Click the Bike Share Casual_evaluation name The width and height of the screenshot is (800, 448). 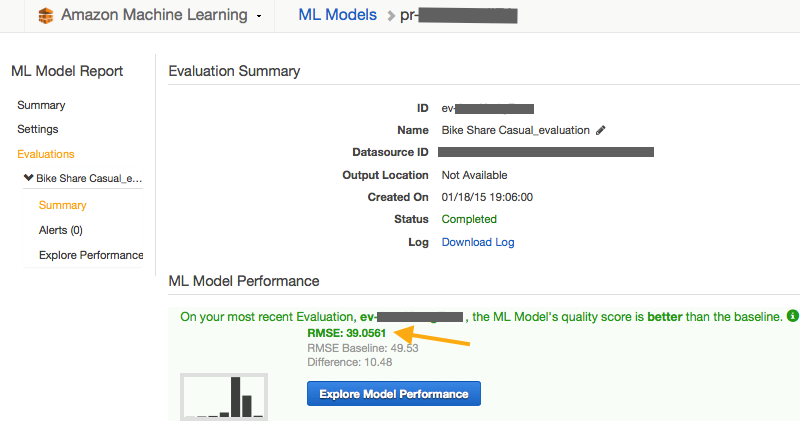click(515, 130)
